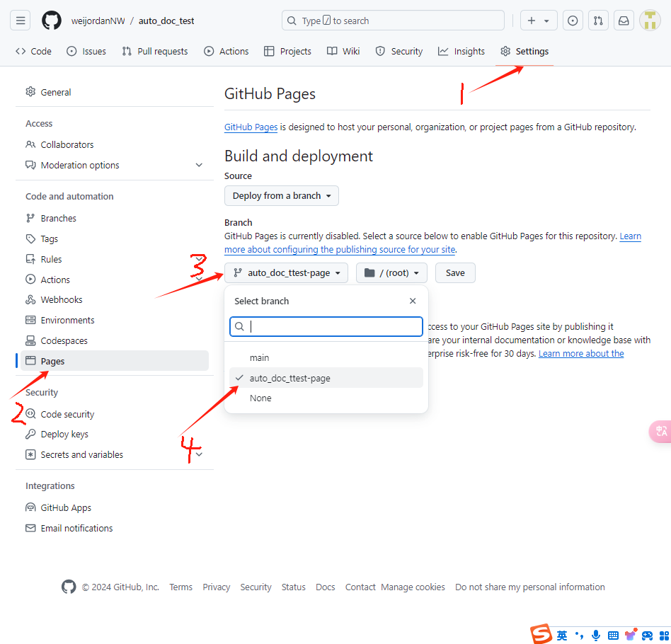
Task: Focus the branch filter search field
Action: click(326, 326)
